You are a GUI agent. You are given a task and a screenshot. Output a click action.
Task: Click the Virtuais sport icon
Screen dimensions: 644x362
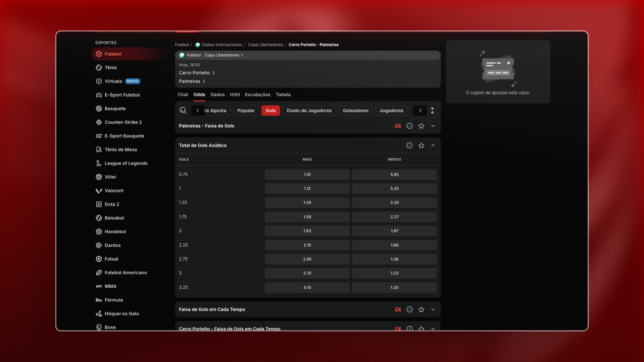click(99, 81)
